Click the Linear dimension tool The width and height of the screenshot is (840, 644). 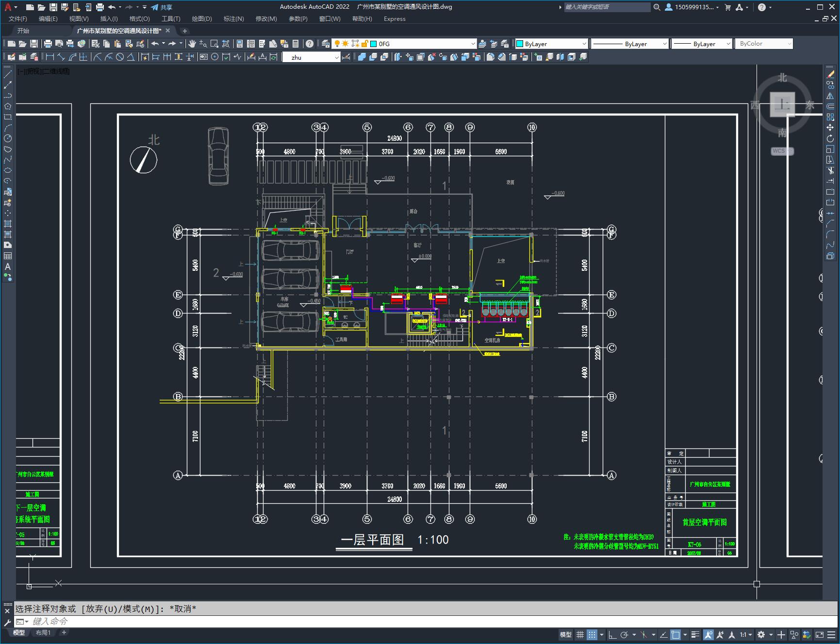(x=49, y=57)
